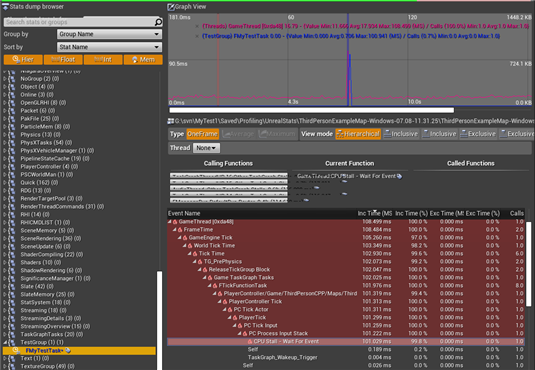Screen dimensions: 535x370
Task: Remove the GameThread graph series with its X
Action: (x=197, y=26)
